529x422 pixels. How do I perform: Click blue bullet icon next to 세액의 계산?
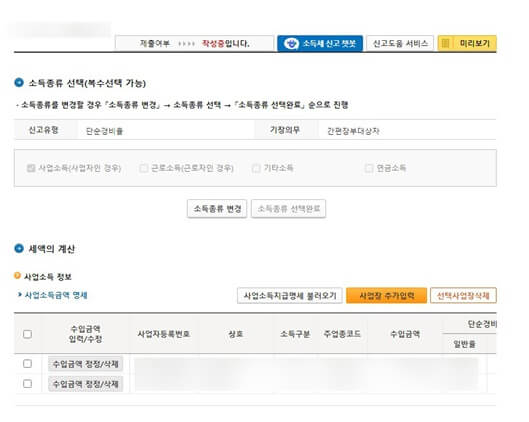[x=19, y=248]
